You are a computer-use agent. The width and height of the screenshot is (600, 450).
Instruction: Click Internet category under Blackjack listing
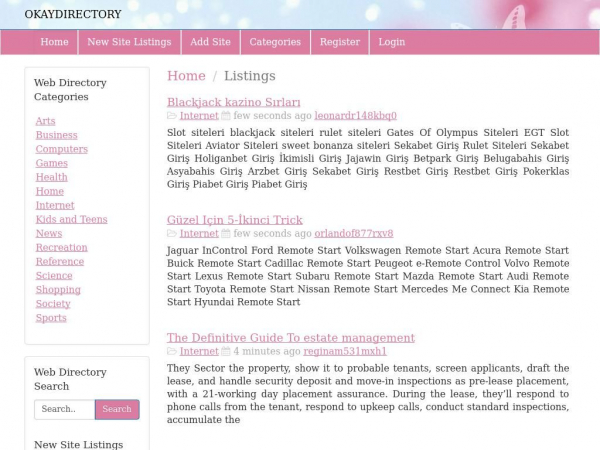pos(199,116)
